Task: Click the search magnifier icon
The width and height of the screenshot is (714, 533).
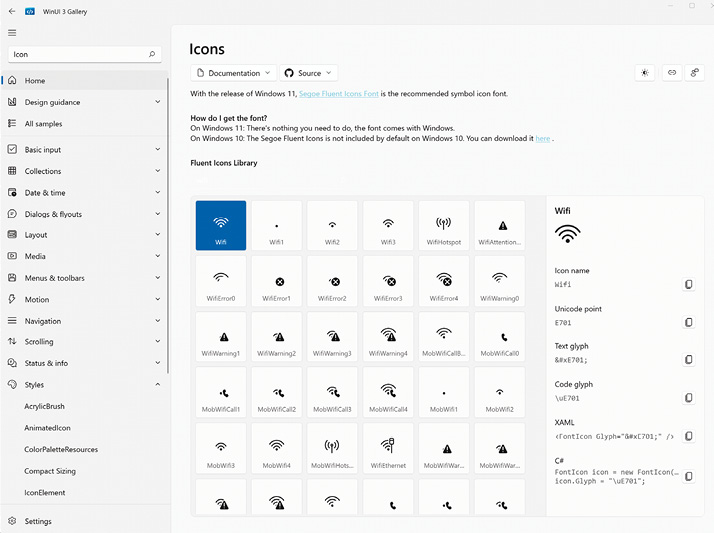Action: click(152, 54)
